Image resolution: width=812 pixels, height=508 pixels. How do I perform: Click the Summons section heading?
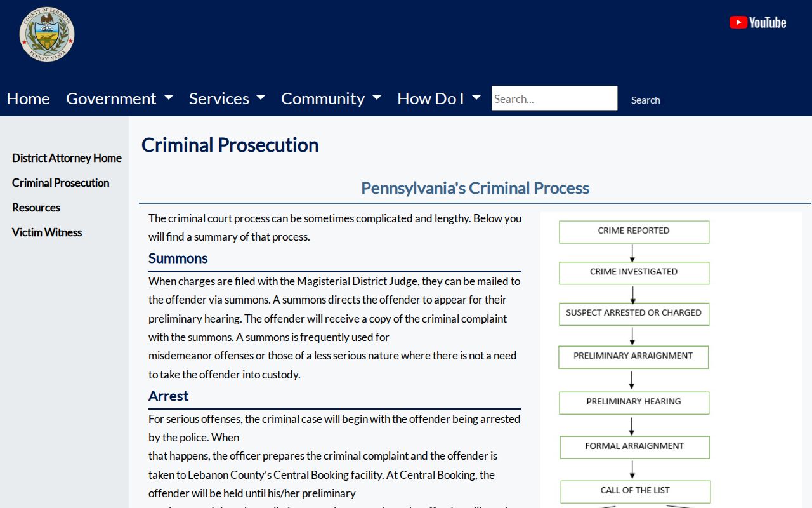(178, 258)
